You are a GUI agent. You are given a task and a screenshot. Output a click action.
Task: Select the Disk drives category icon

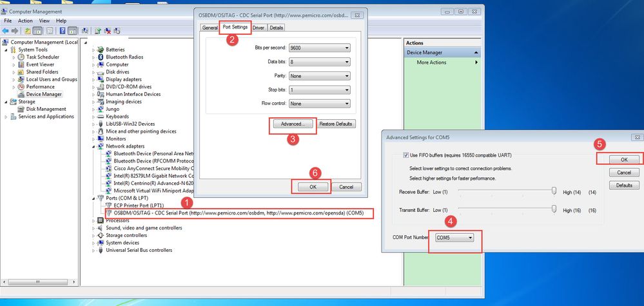[101, 72]
